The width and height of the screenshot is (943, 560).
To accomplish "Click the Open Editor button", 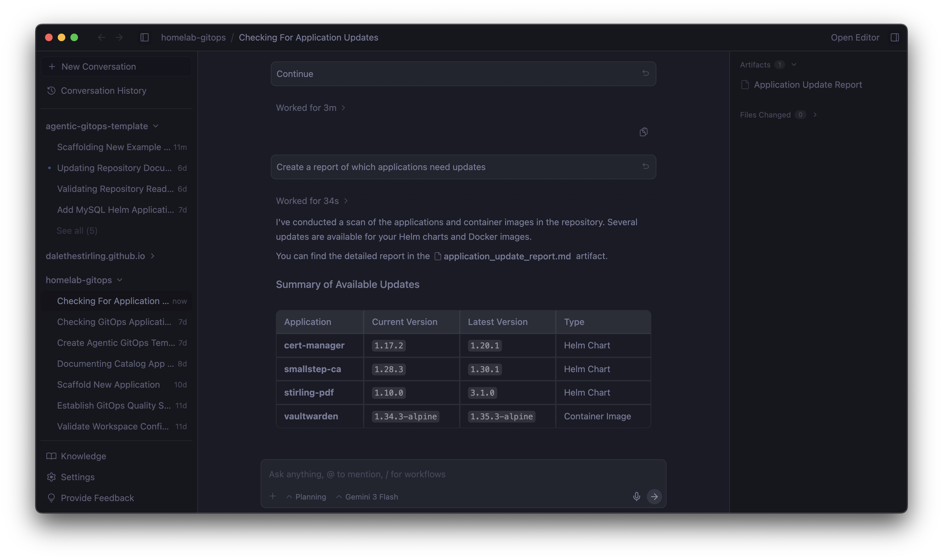I will click(x=855, y=37).
